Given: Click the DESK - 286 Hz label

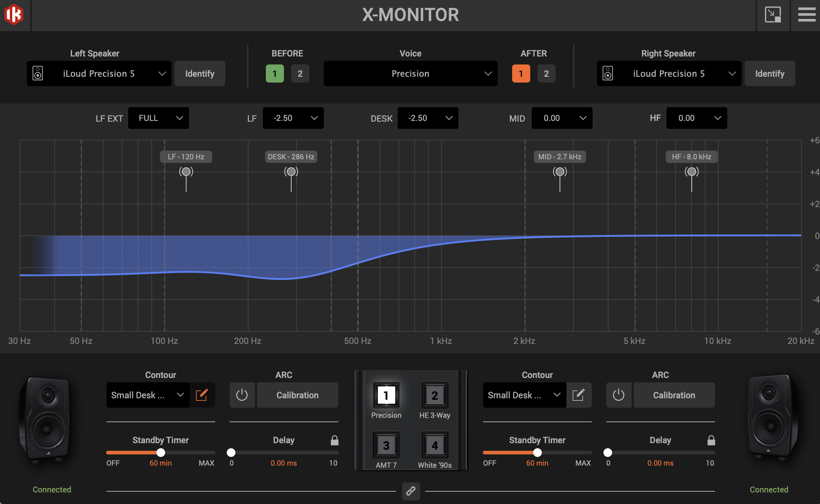Looking at the screenshot, I should (291, 157).
